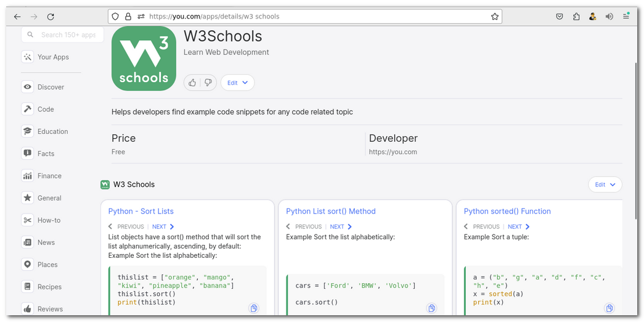The image size is (644, 322).
Task: Click the browser URL address bar
Action: click(x=305, y=17)
